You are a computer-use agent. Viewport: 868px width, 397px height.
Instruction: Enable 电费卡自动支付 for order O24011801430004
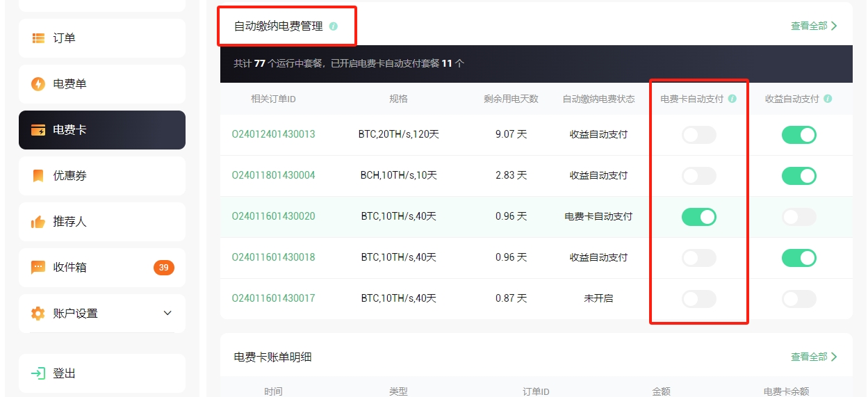[699, 176]
